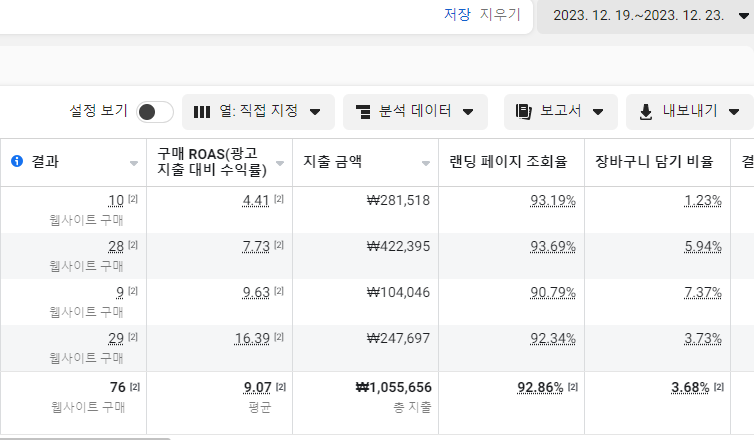Click the add-to-cart rate 7.37%
This screenshot has width=754, height=440.
(703, 292)
